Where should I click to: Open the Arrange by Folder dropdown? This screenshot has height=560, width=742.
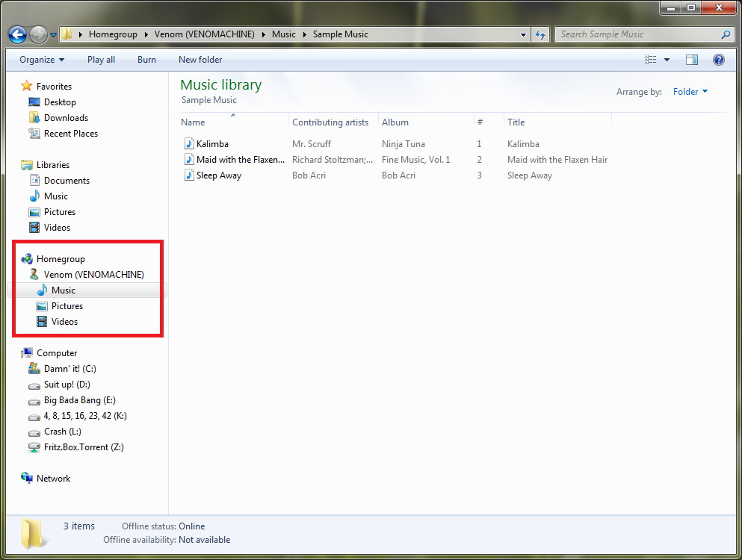[690, 92]
